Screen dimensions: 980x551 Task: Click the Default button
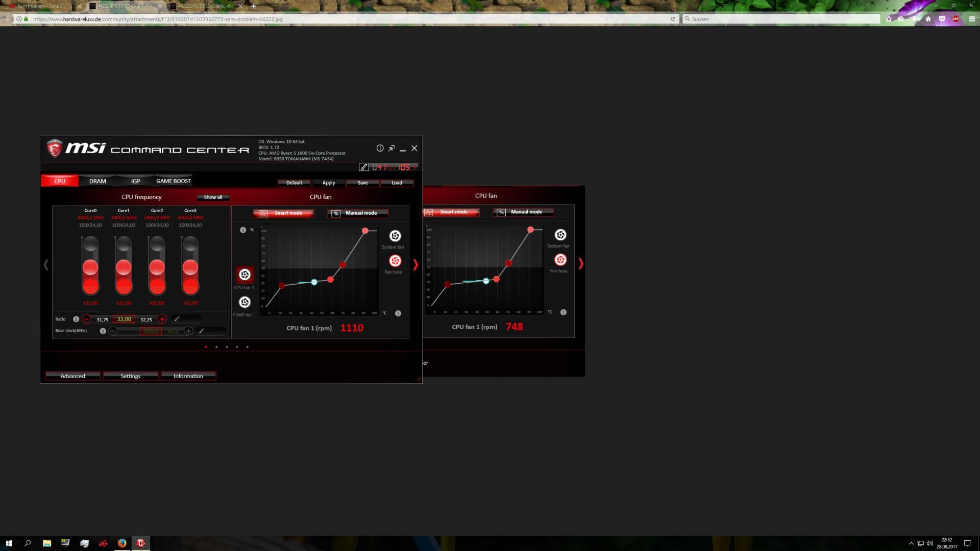click(294, 183)
